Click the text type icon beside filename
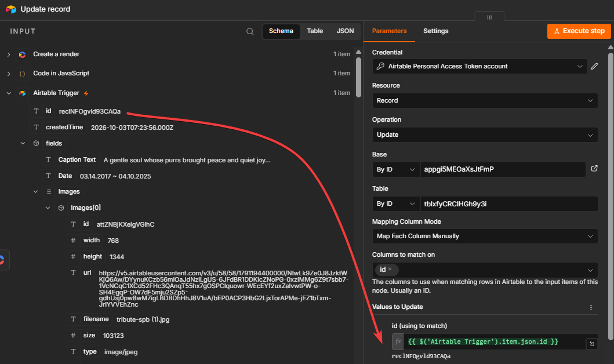The height and width of the screenshot is (364, 614). click(73, 319)
